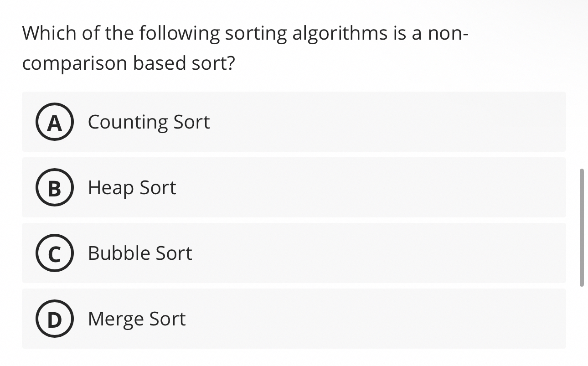
Task: Click the letter badge beside Merge Sort
Action: click(x=54, y=319)
